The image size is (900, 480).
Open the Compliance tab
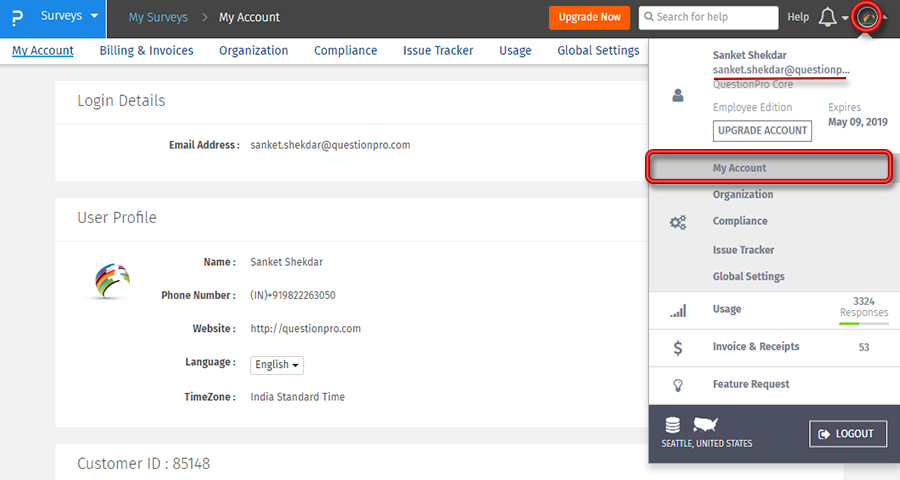coord(346,51)
